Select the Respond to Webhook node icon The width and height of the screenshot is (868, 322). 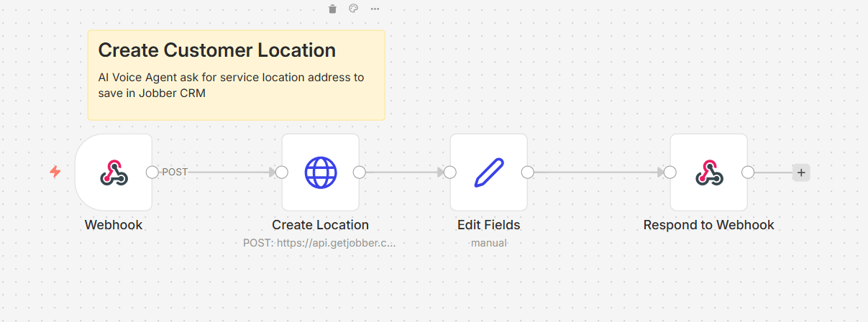click(x=709, y=172)
